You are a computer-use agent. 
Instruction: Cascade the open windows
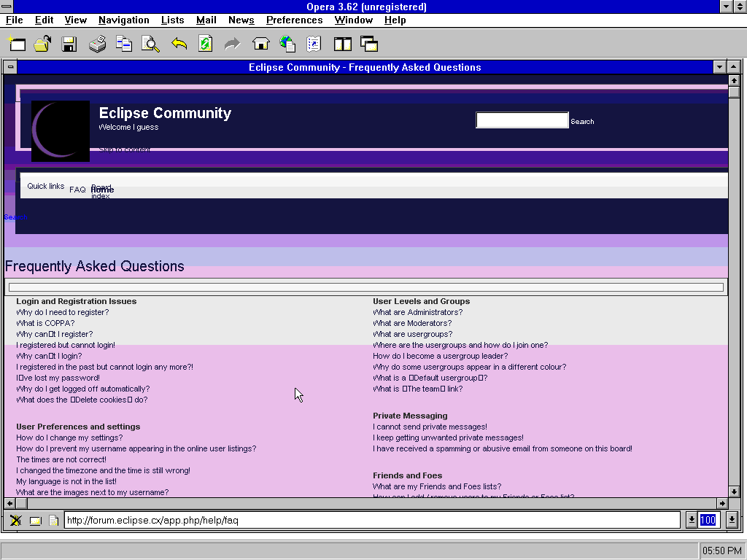click(369, 44)
